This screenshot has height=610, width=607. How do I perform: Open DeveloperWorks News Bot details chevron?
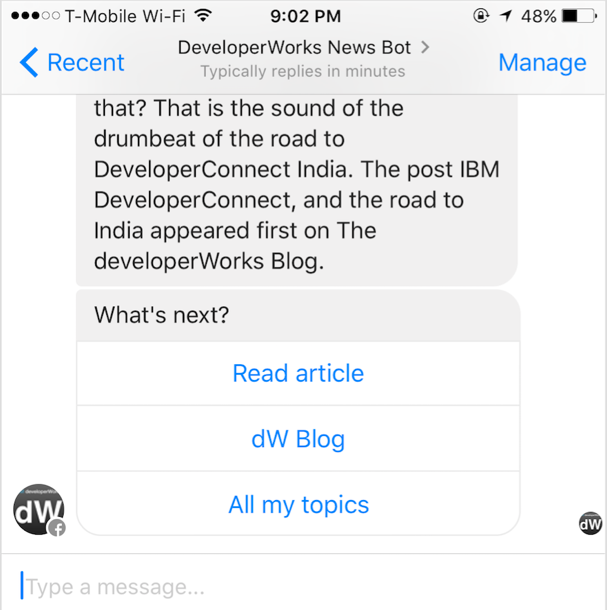coord(425,47)
